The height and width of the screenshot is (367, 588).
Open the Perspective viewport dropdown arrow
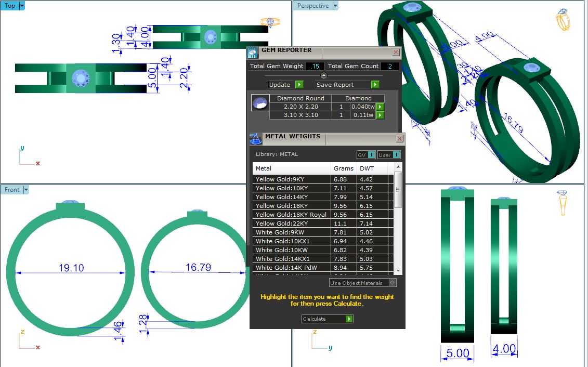pos(335,6)
